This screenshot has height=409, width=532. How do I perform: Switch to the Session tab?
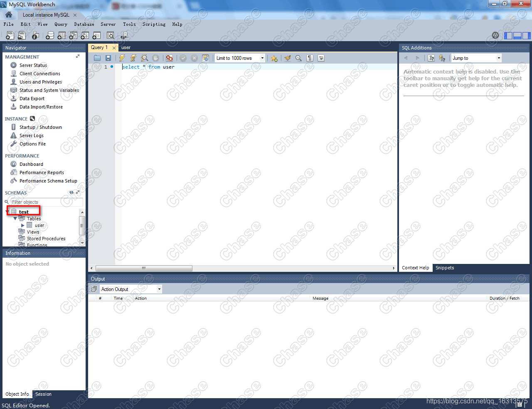[x=43, y=394]
